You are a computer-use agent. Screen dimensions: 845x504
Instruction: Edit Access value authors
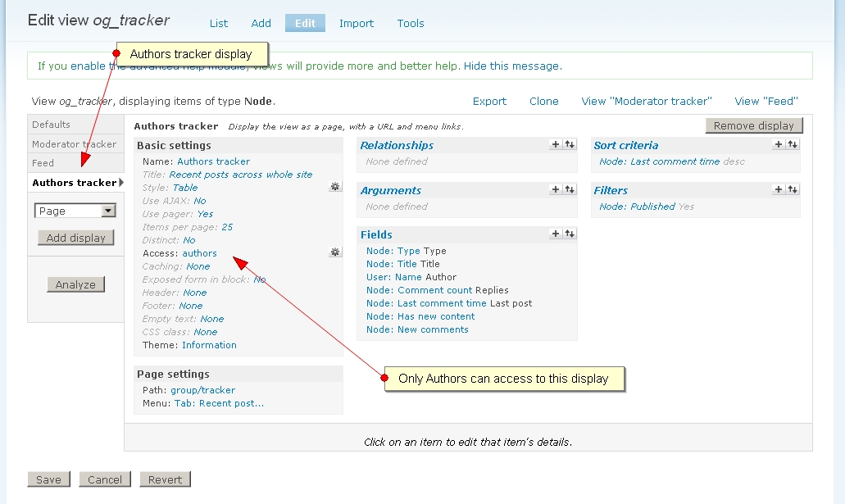coord(199,253)
